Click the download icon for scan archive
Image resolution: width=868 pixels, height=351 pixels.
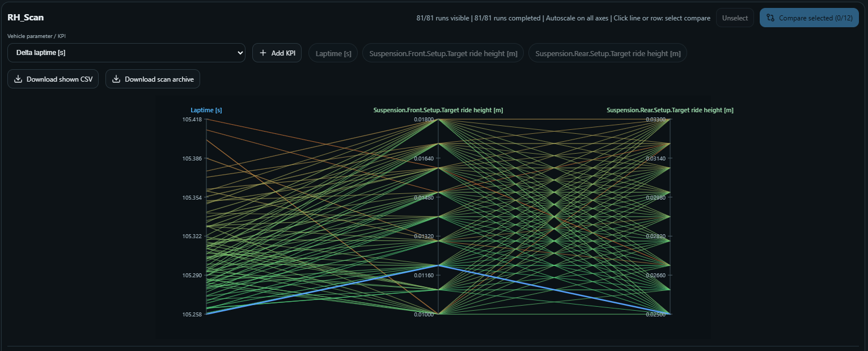116,79
